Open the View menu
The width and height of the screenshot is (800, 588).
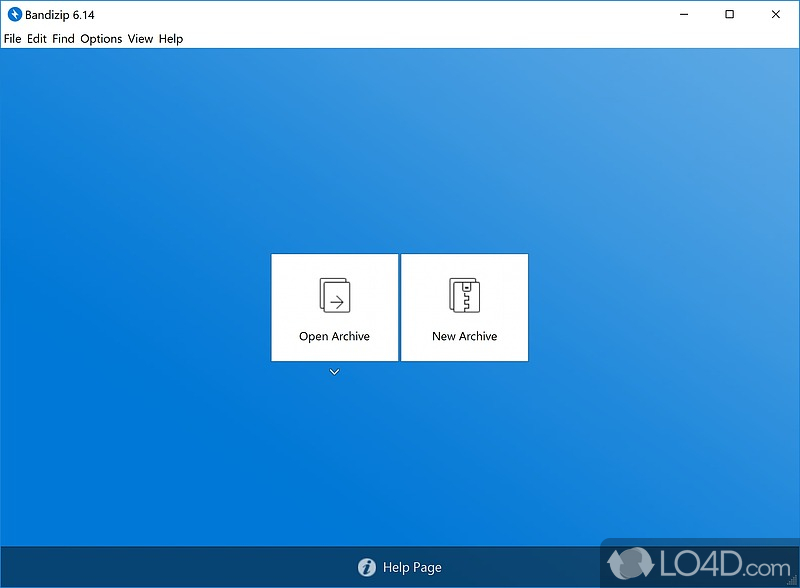(x=140, y=38)
